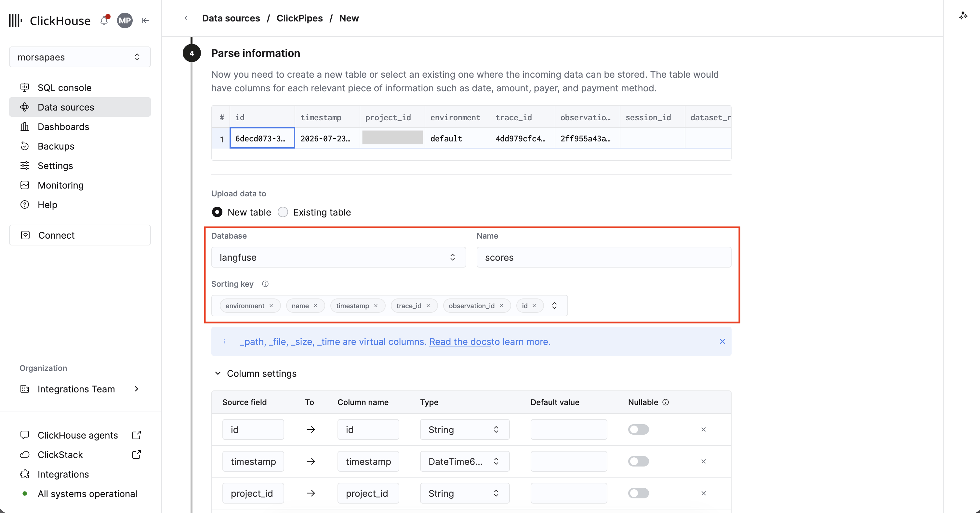The image size is (980, 513).
Task: Navigate to Data sources breadcrumb
Action: (231, 18)
